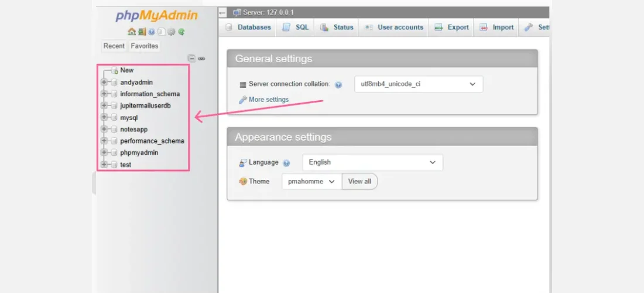Open the jupitermailuserdb database name
The width and height of the screenshot is (644, 293).
(145, 105)
